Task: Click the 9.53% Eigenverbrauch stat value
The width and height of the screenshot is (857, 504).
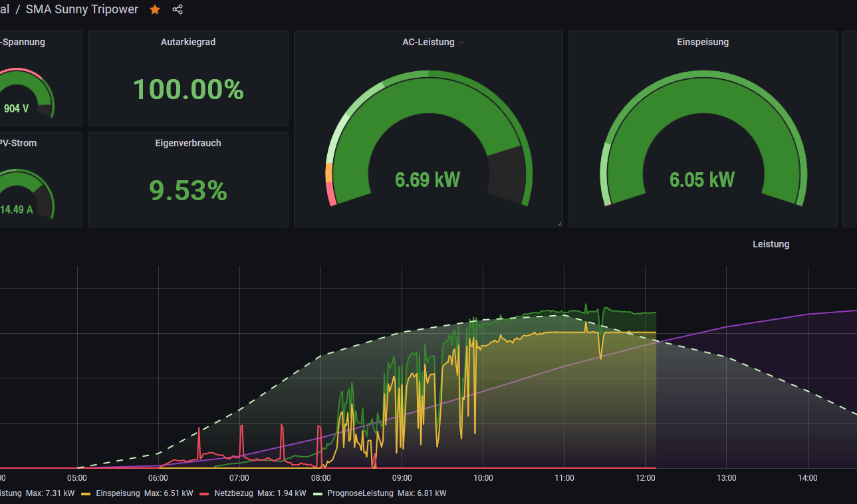Action: pos(188,191)
